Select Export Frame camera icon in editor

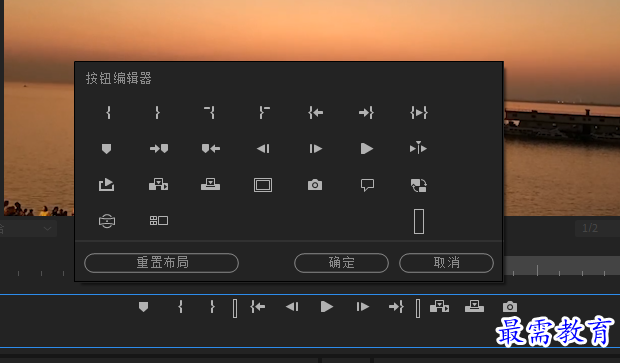tap(315, 185)
